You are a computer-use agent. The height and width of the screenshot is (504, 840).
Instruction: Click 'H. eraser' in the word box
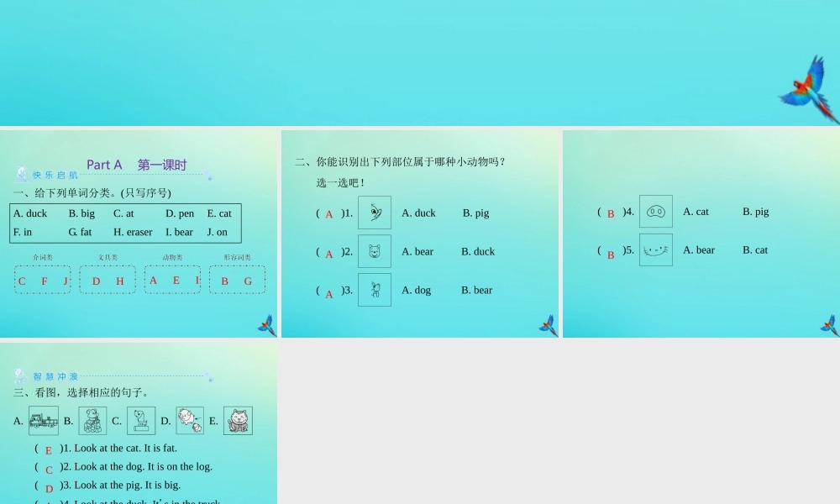pyautogui.click(x=133, y=232)
